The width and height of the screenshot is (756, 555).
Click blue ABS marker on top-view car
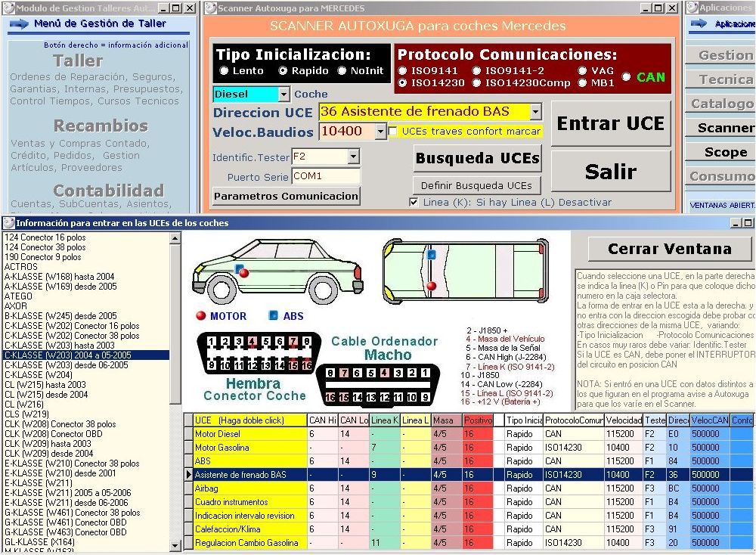tap(431, 255)
